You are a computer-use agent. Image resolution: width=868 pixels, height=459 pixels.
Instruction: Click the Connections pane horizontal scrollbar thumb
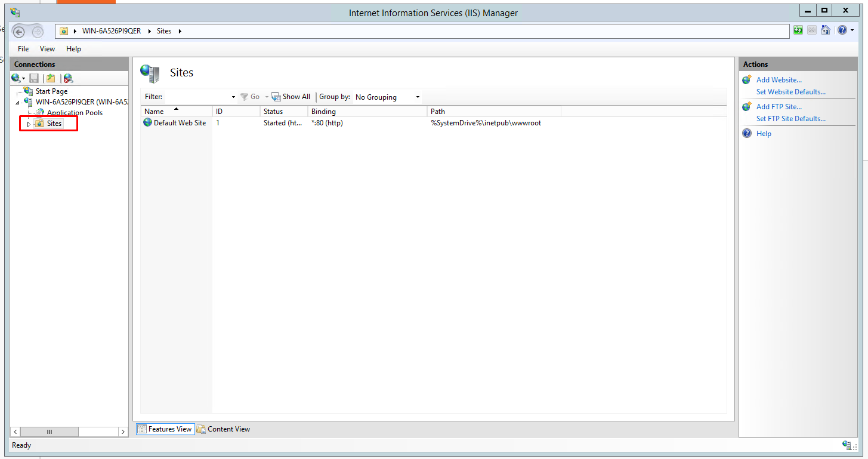pos(50,432)
